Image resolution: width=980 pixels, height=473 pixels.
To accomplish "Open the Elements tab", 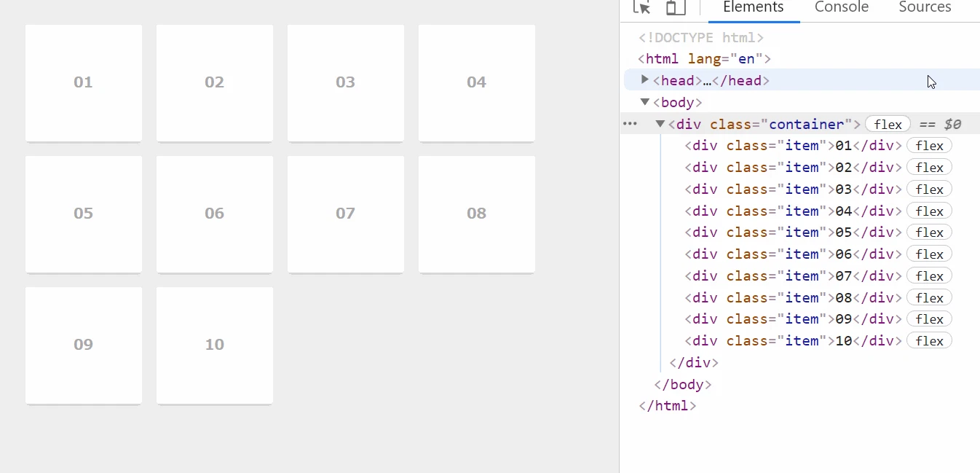I will click(x=753, y=7).
